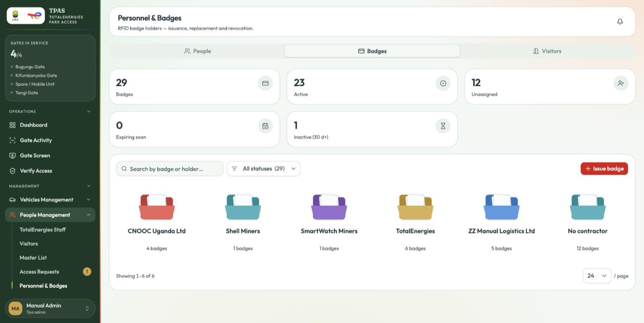Viewport: 644px width, 323px height.
Task: Open the Shell Miners folder icon
Action: [243, 207]
